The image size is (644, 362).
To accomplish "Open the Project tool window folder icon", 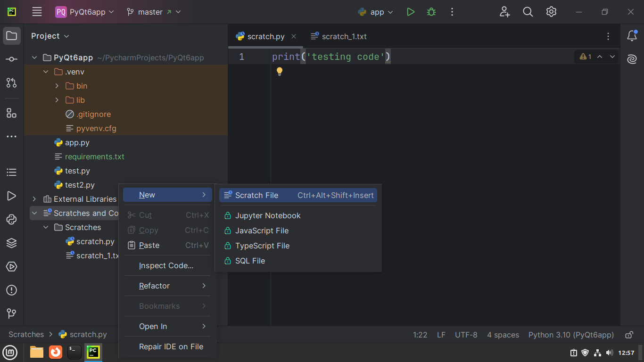I will 12,36.
